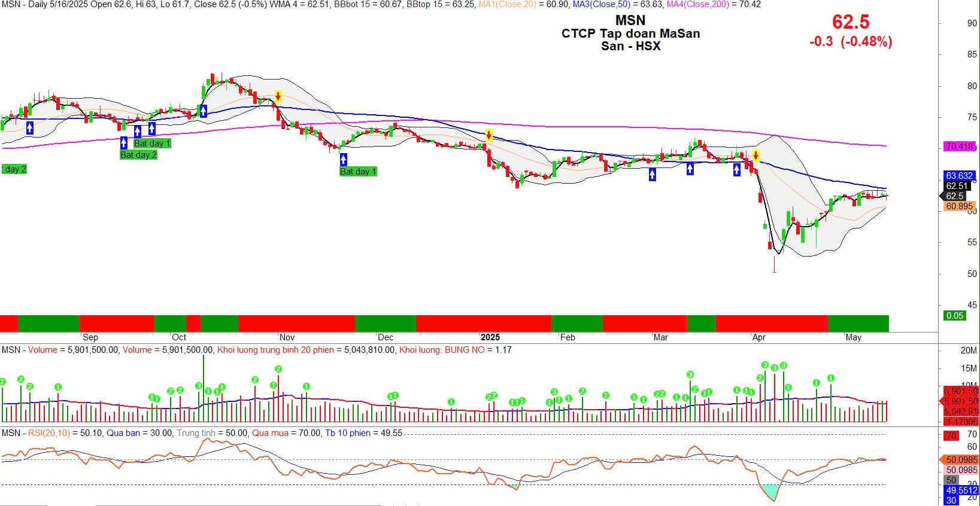Select the blue up arrow above November's Bat day 1

coord(344,159)
